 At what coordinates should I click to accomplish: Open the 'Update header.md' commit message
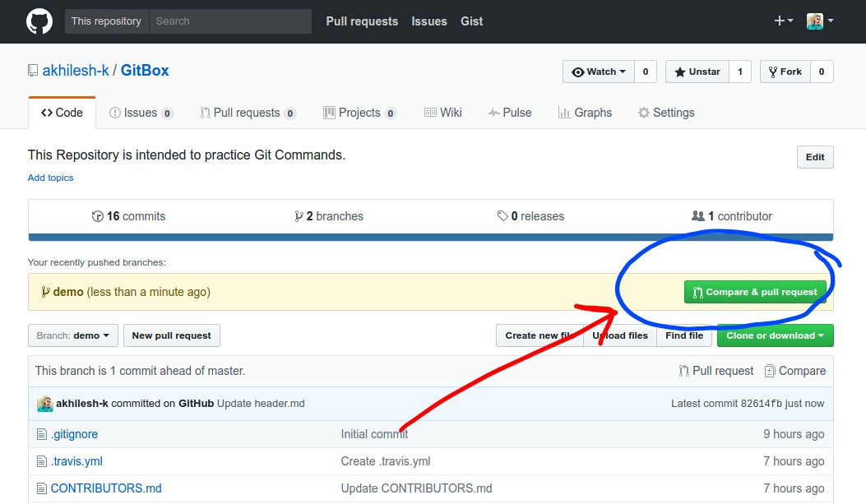tap(261, 404)
